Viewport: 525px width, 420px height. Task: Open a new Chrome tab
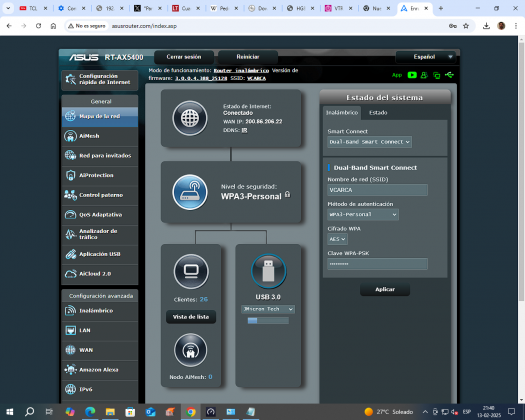click(x=441, y=8)
